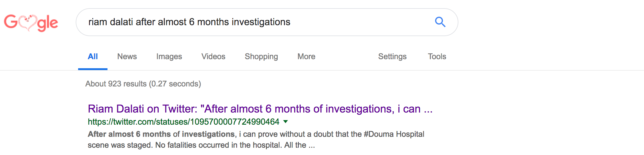Viewport: 644px width, 155px height.
Task: Open the Shopping tab
Action: (261, 57)
